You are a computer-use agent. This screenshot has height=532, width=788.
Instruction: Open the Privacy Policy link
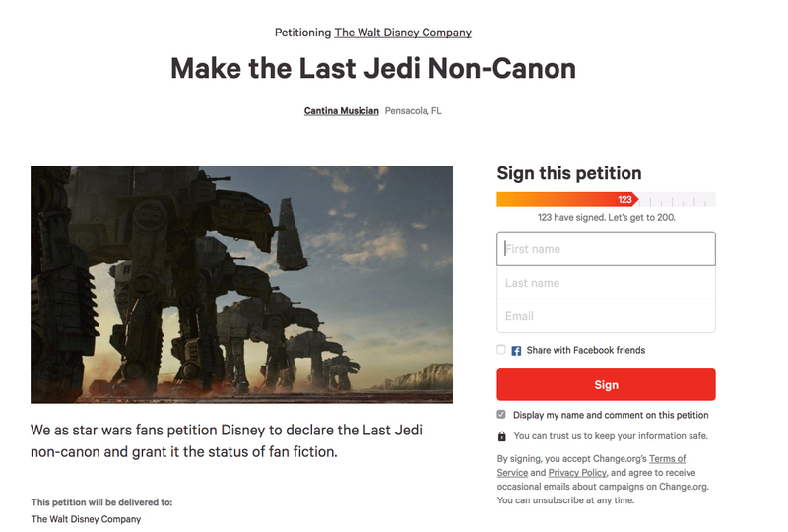click(x=577, y=473)
